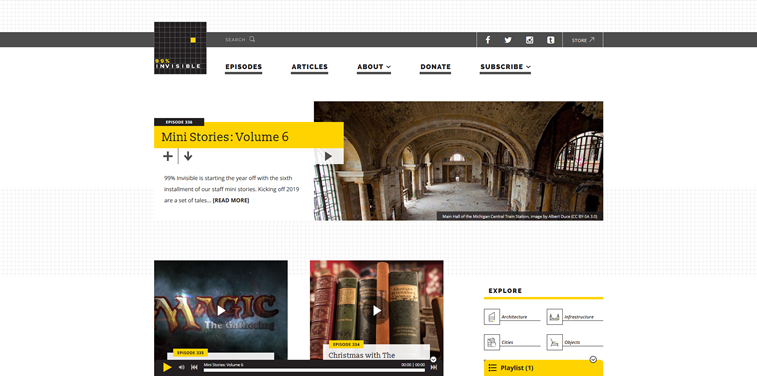Play audio in the bottom player bar
The height and width of the screenshot is (376, 757).
(167, 367)
